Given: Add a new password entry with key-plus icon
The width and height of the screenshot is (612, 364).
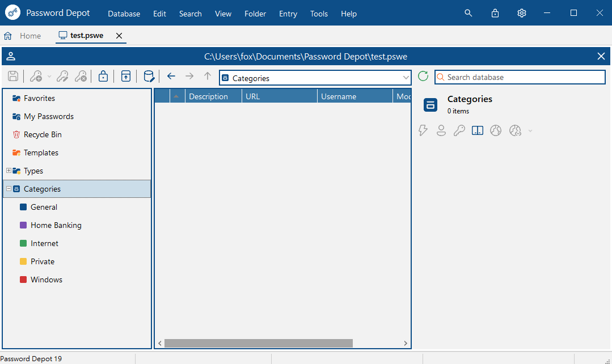Looking at the screenshot, I should pos(36,76).
